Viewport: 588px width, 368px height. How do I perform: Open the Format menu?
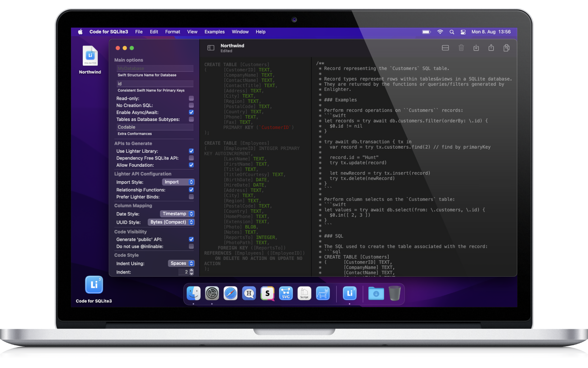[172, 32]
